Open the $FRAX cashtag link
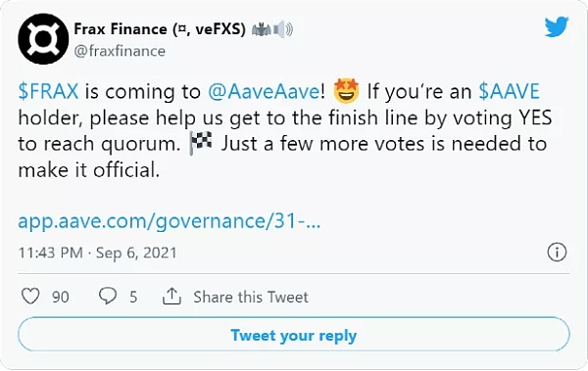This screenshot has height=371, width=588. [x=48, y=91]
